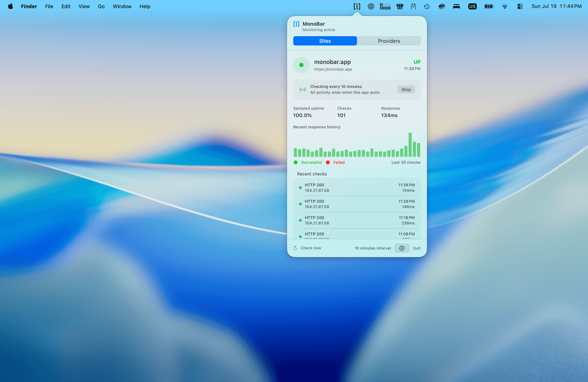Open the US input source menu
Viewport: 588px width, 382px height.
coord(472,6)
